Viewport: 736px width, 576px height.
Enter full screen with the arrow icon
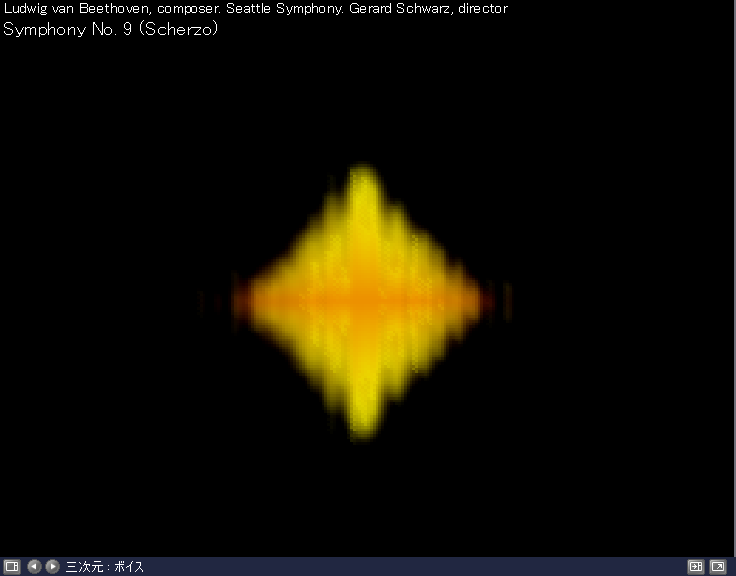point(717,566)
